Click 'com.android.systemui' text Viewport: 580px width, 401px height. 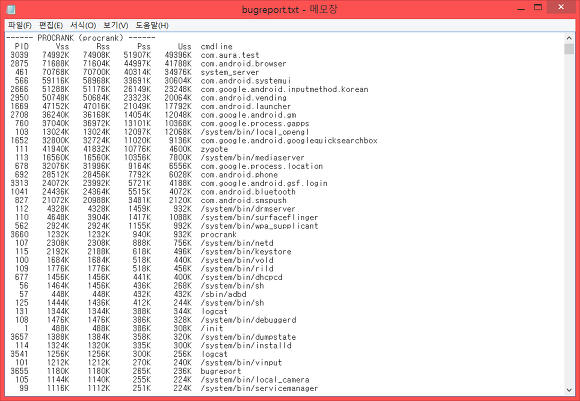[246, 81]
